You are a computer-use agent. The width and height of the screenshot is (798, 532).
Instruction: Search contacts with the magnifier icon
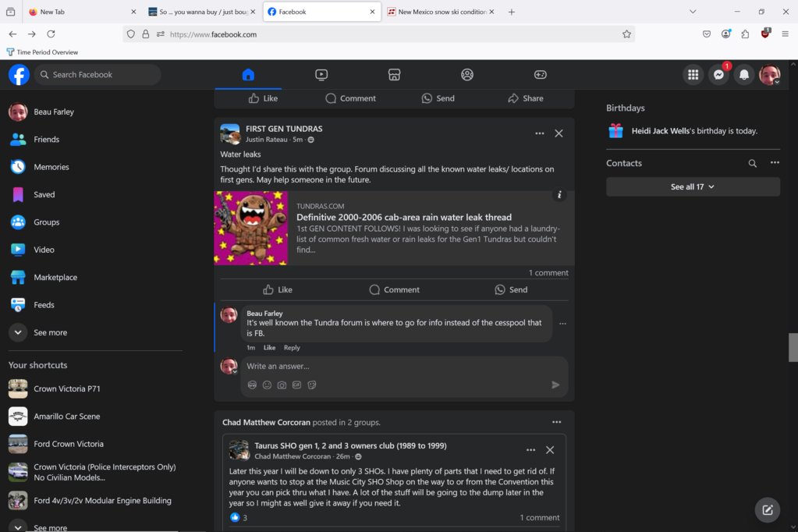click(x=752, y=163)
